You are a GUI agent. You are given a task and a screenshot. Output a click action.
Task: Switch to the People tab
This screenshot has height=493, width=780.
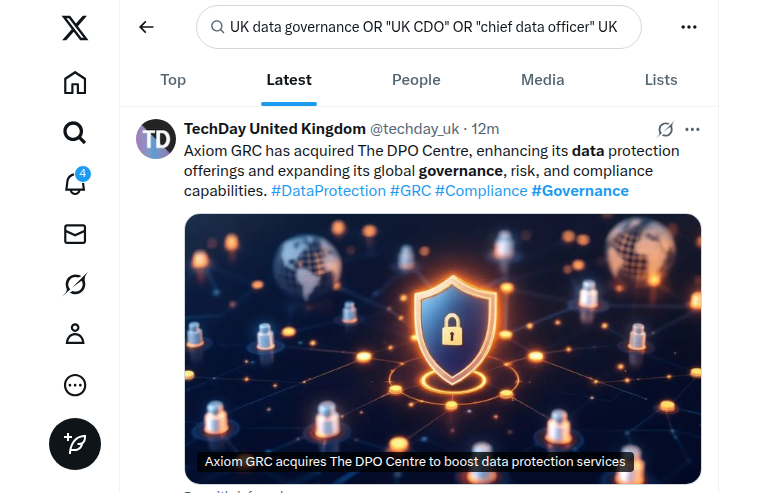pyautogui.click(x=416, y=80)
